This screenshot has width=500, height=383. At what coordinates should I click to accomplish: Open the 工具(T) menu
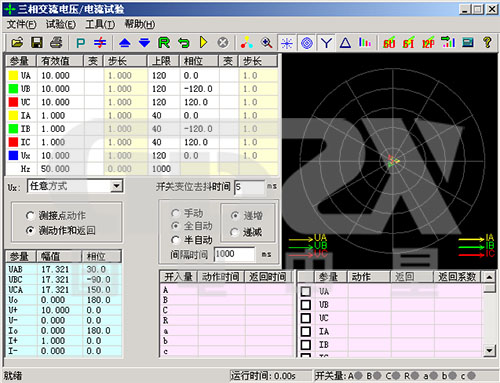click(100, 24)
